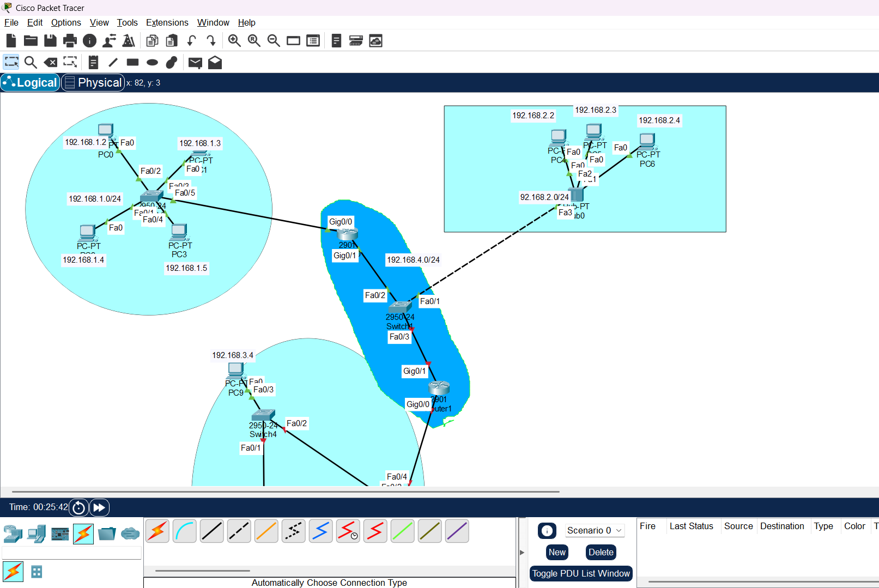The height and width of the screenshot is (588, 879).
Task: Pick the Serial DCE cable with clock
Action: (x=348, y=531)
